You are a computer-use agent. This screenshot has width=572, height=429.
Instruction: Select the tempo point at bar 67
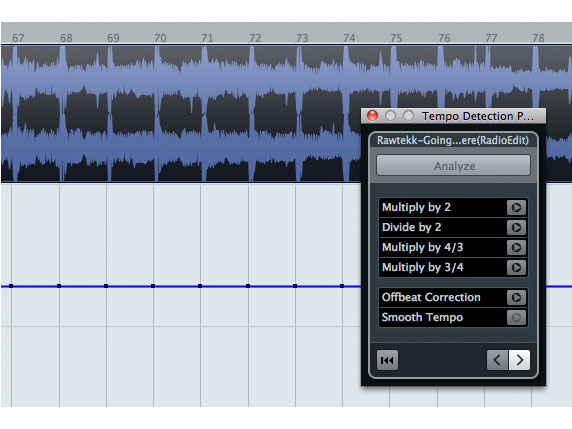click(x=11, y=286)
